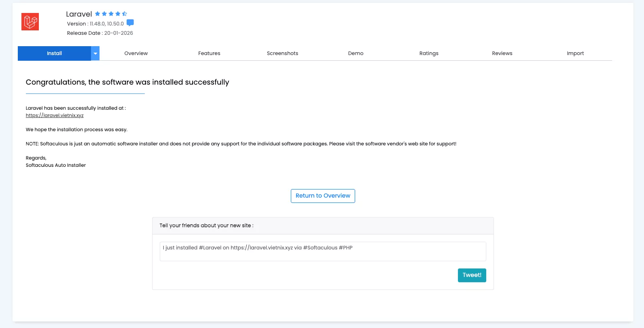Image resolution: width=644 pixels, height=328 pixels.
Task: Open the Features tab
Action: (x=209, y=53)
